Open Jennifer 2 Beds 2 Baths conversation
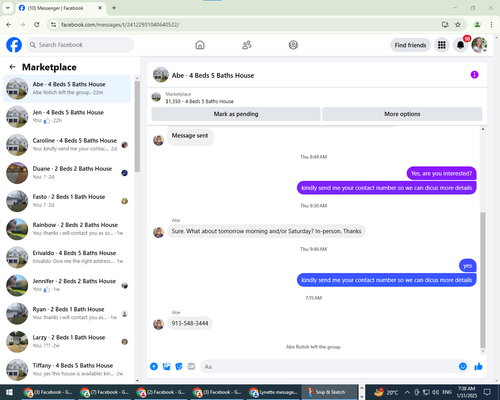The image size is (500, 400). click(67, 285)
